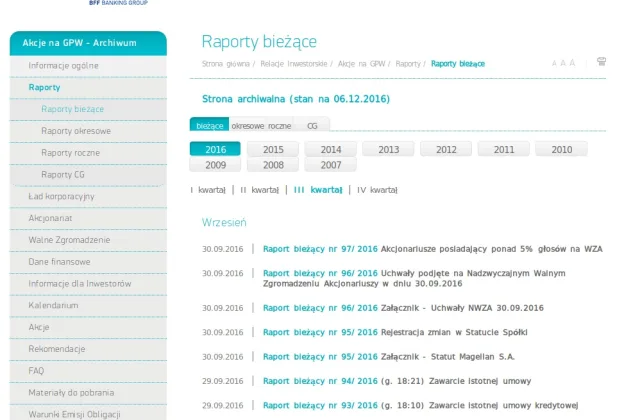Select the year 2014 button
The image size is (640, 420).
tap(331, 149)
